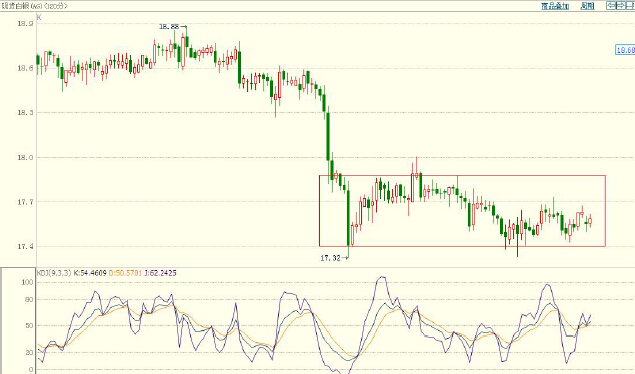Click the 18.0 price axis label
635x374 pixels.
pyautogui.click(x=25, y=157)
